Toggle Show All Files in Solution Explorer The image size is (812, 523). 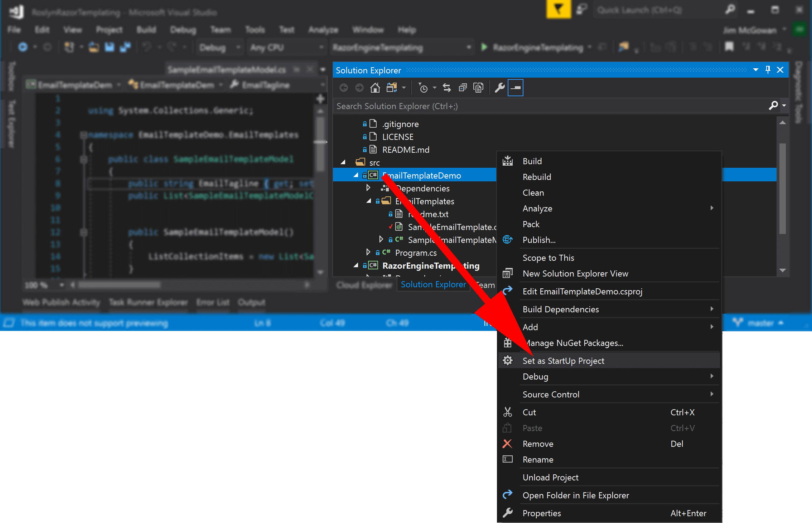click(x=478, y=88)
